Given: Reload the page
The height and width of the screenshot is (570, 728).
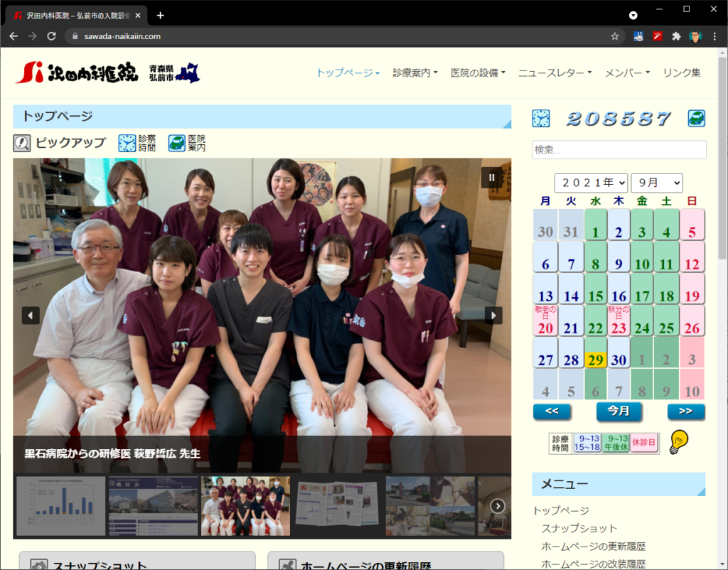Looking at the screenshot, I should tap(51, 36).
